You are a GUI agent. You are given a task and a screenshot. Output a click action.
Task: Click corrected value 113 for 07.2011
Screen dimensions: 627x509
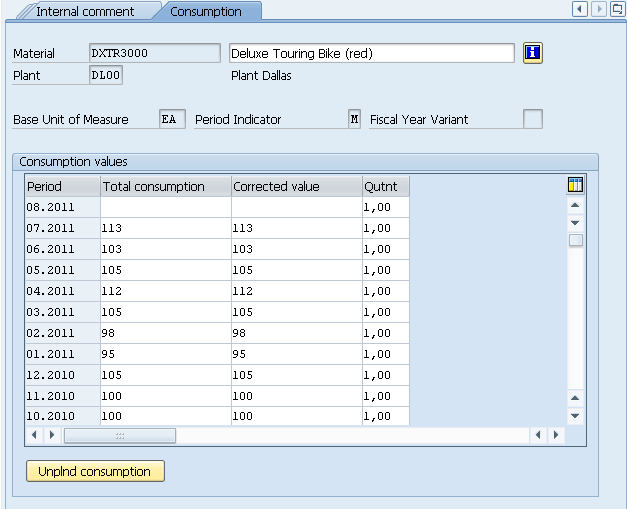tap(297, 228)
